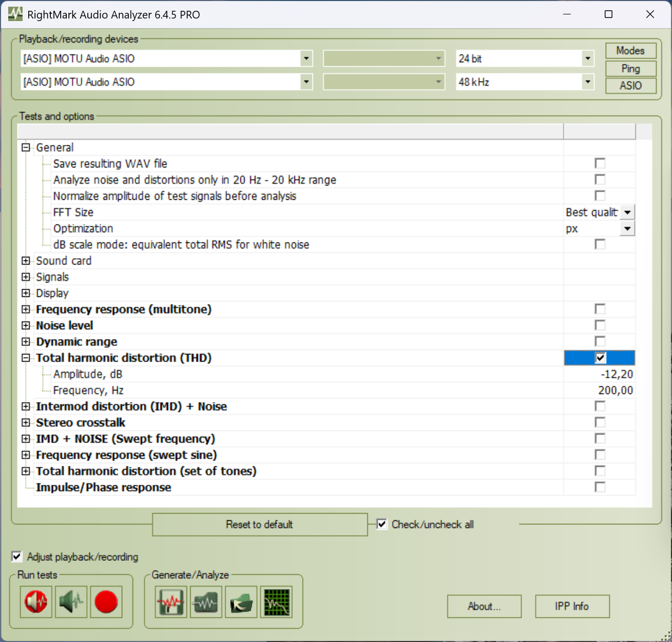Click the red circle recording-only icon

coord(106,601)
